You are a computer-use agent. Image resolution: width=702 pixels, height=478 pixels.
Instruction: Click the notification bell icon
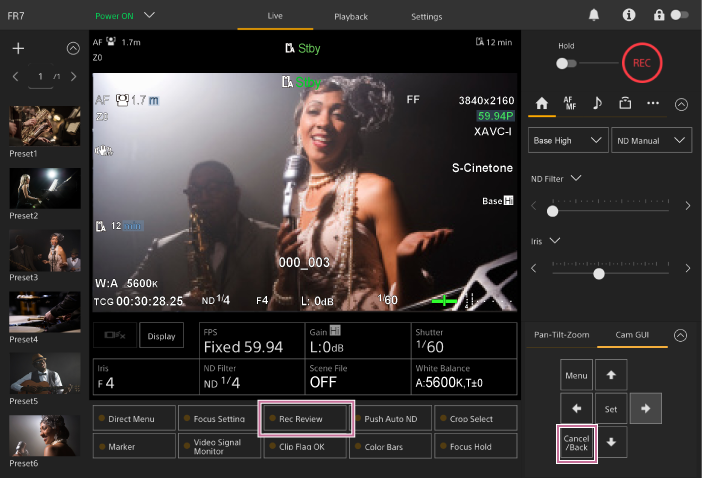click(x=595, y=16)
